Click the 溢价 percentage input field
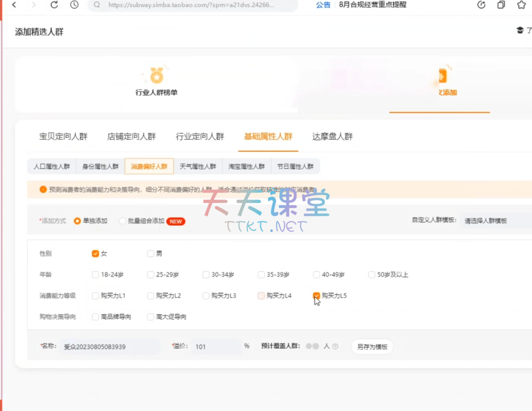 coord(216,347)
